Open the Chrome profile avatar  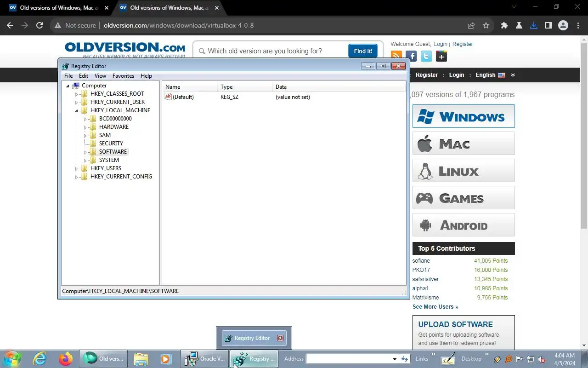563,25
